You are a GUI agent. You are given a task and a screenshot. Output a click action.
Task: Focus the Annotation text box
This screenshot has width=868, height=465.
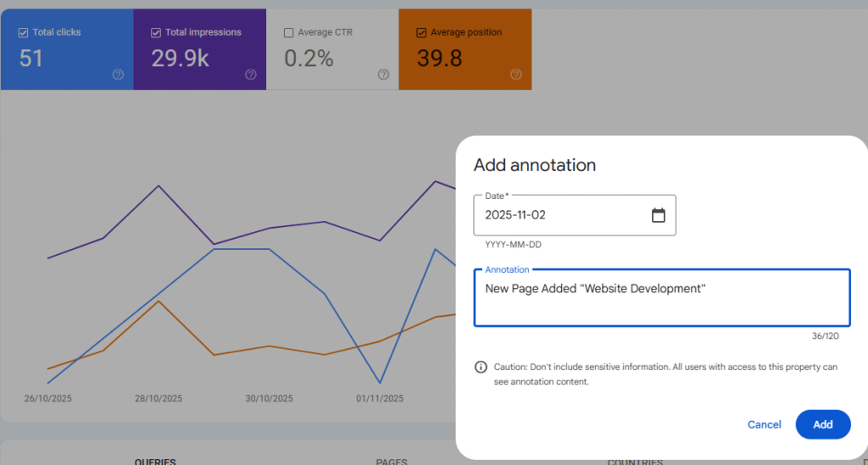click(x=661, y=298)
